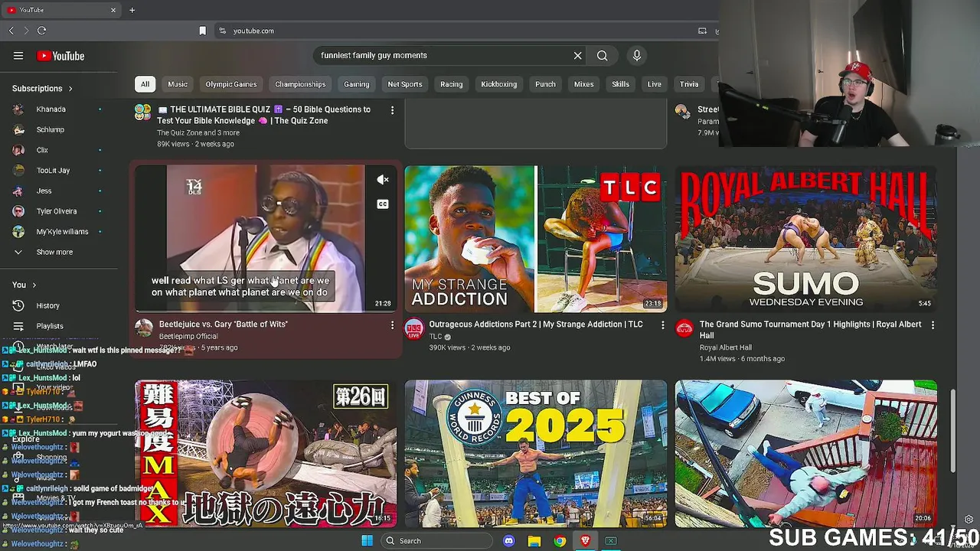The image size is (980, 551).
Task: Select the Racing filter chip
Action: 451,84
